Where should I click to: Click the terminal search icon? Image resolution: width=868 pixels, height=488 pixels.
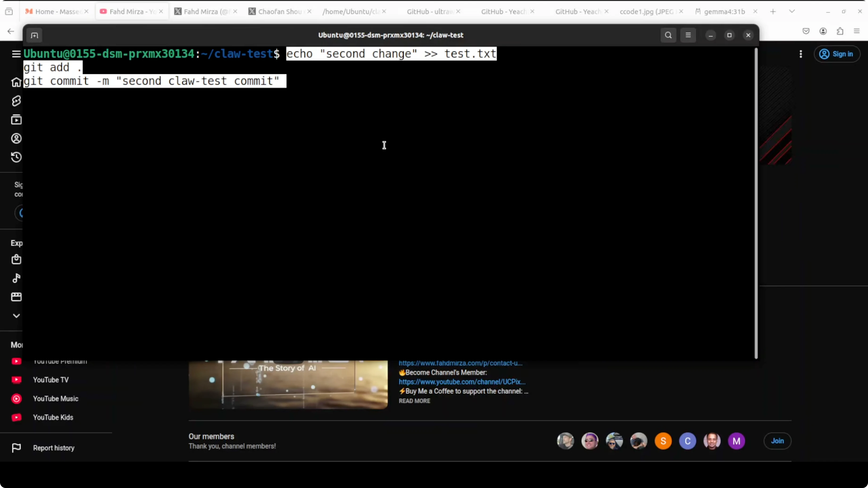(x=668, y=35)
